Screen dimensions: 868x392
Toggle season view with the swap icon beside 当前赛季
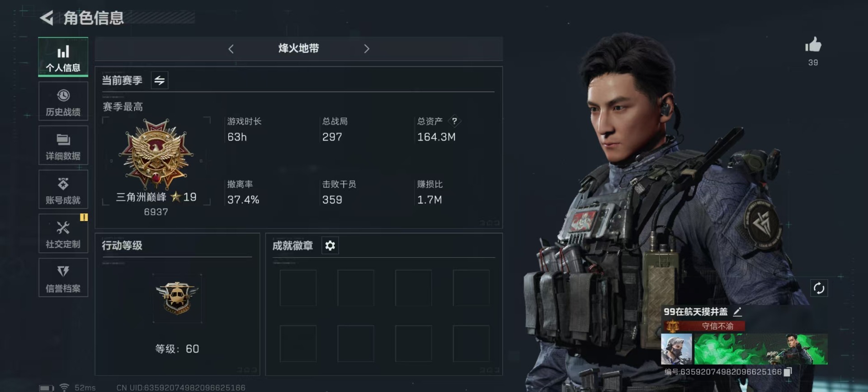(160, 80)
